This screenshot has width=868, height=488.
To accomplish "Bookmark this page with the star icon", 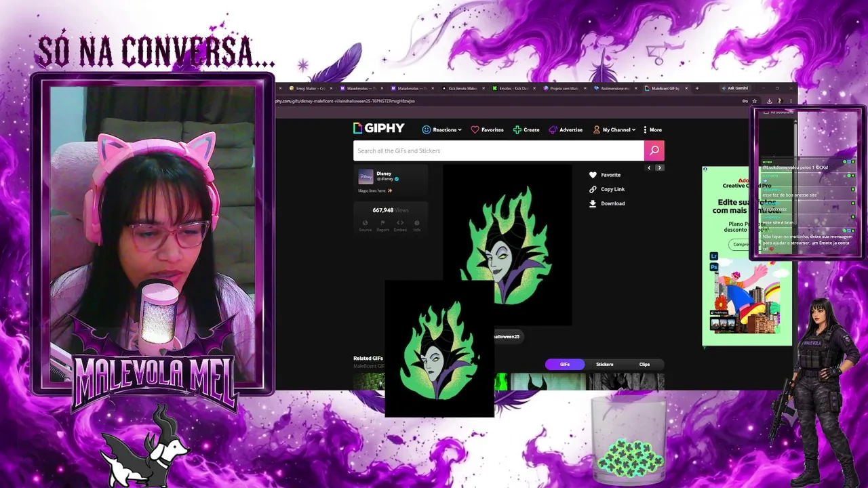I will [x=754, y=101].
